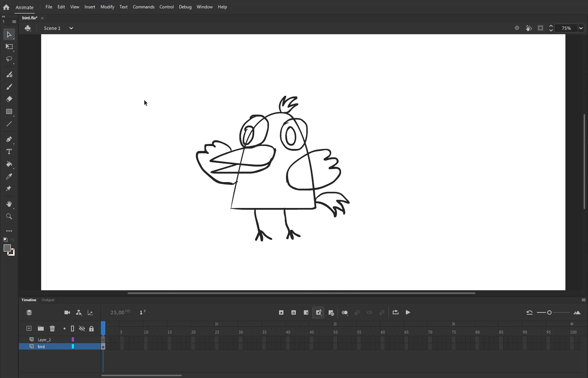Select the bird.fla document tab
The height and width of the screenshot is (378, 588).
click(30, 18)
